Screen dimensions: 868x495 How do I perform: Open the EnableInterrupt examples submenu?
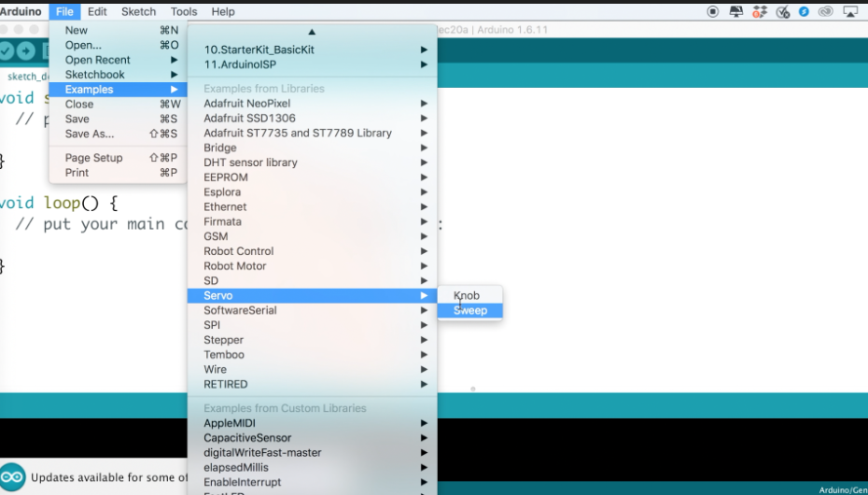coord(313,482)
